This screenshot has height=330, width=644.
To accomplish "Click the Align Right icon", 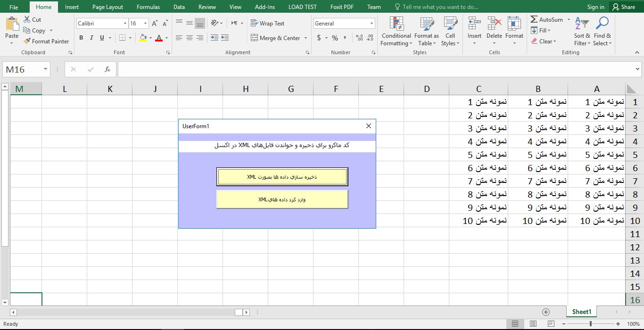I will pos(200,38).
